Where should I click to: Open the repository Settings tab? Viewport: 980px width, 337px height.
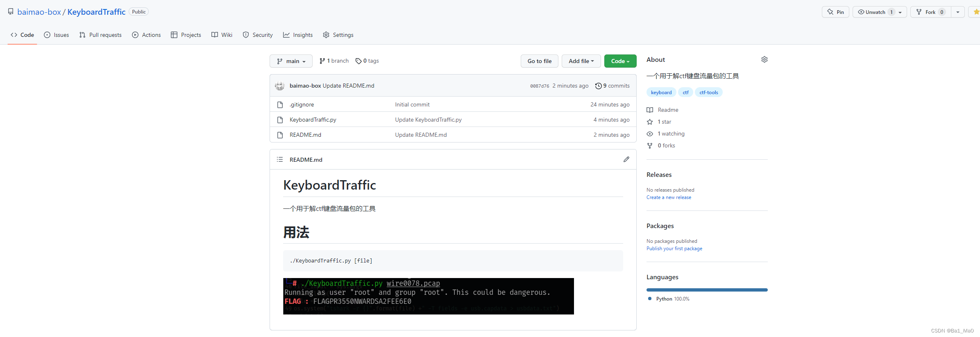338,35
